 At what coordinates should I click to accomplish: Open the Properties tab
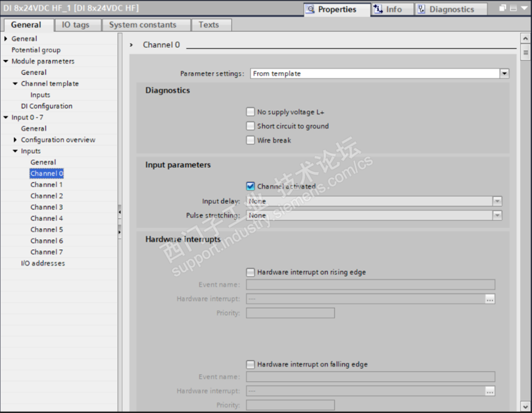tap(336, 9)
